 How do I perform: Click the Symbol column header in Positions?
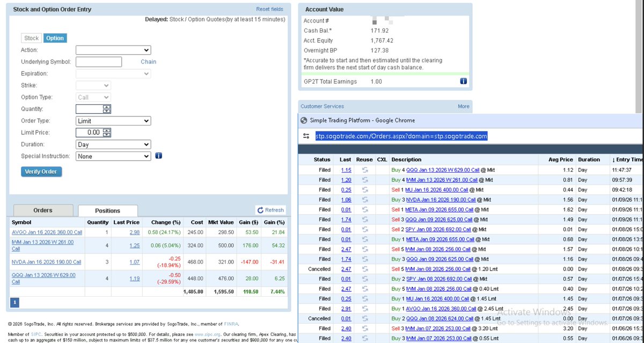click(21, 222)
